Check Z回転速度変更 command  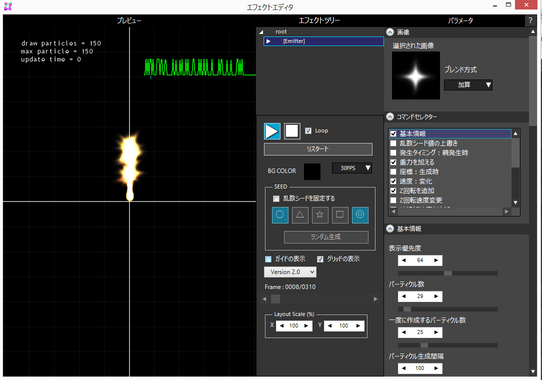pos(393,200)
